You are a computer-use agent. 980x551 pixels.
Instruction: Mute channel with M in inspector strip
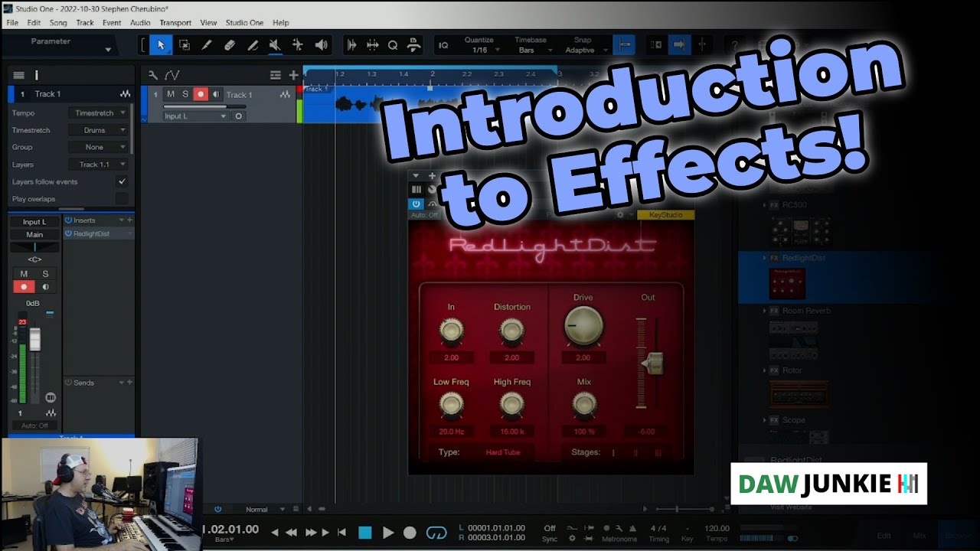click(24, 274)
